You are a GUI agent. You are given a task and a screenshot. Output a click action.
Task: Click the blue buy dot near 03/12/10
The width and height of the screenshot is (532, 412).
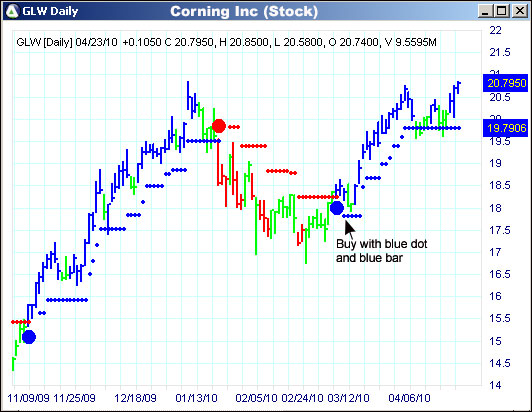[x=337, y=208]
